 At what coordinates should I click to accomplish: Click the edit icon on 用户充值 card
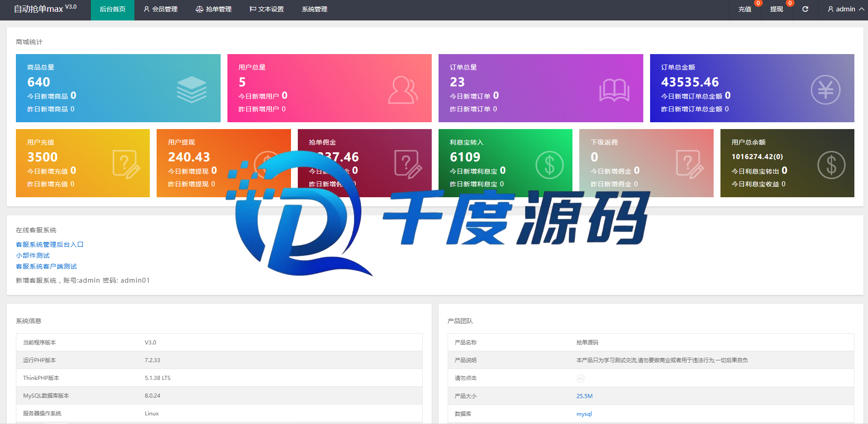point(126,165)
